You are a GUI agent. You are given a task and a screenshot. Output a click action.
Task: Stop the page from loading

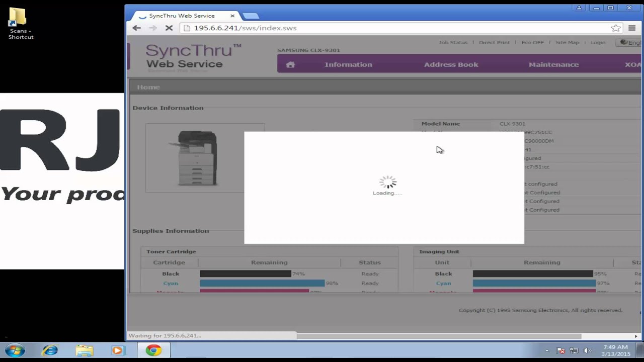(169, 28)
